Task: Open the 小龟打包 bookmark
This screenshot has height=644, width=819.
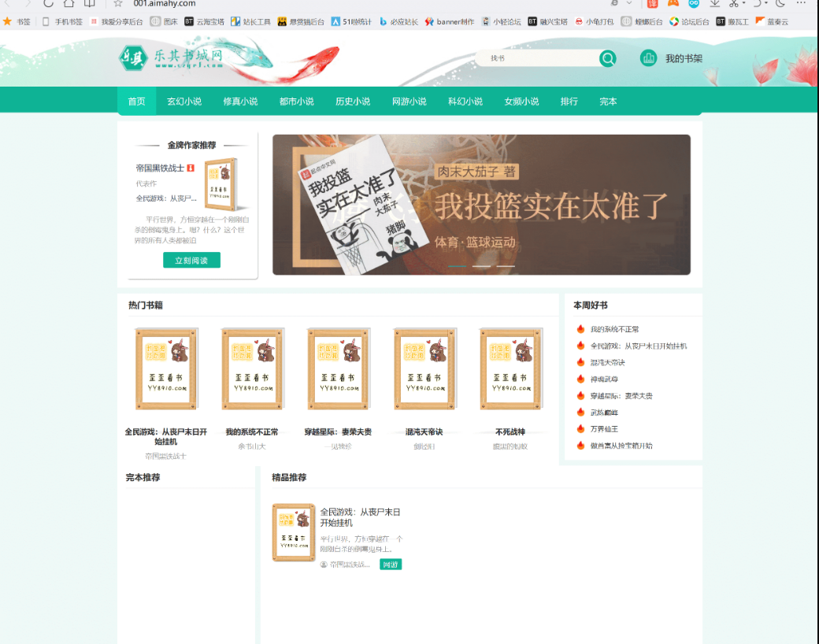Action: [595, 21]
